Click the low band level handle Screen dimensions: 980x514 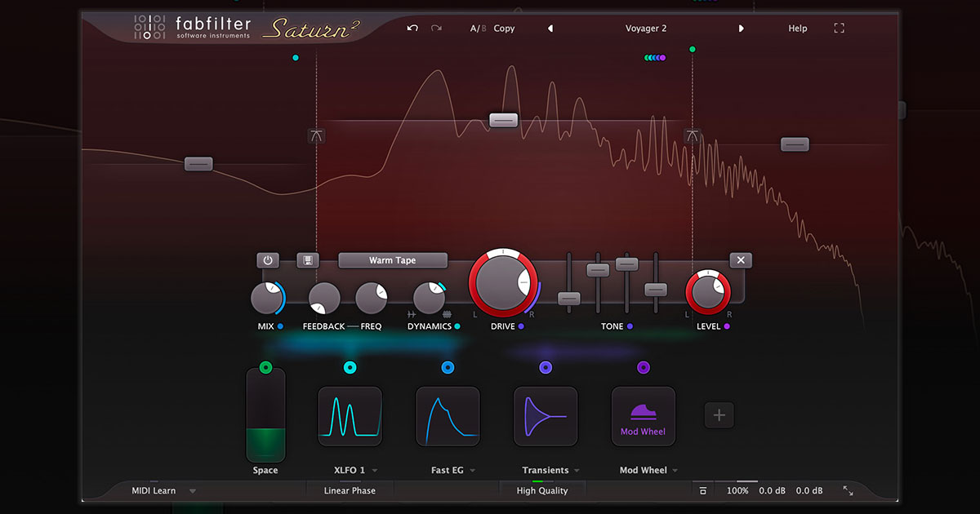point(198,164)
